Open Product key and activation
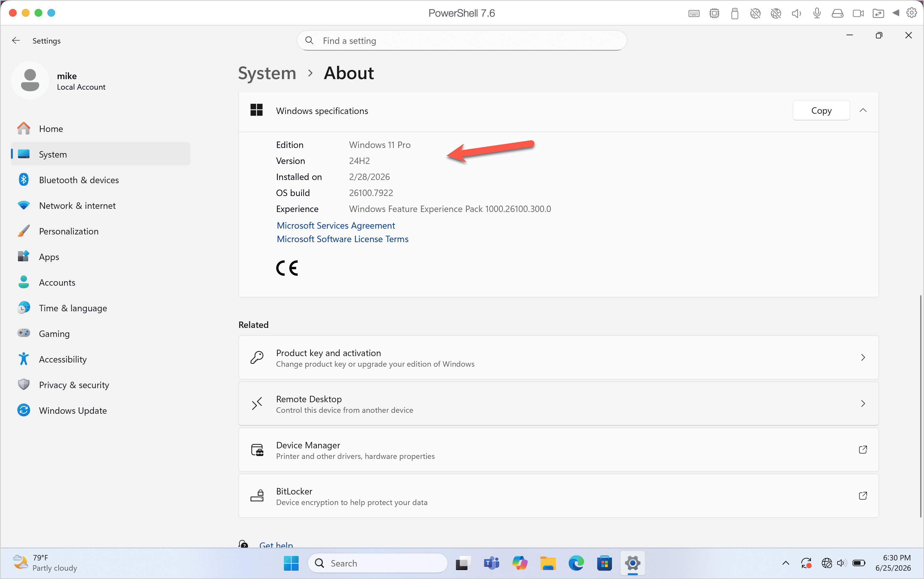Image resolution: width=924 pixels, height=579 pixels. click(x=558, y=358)
